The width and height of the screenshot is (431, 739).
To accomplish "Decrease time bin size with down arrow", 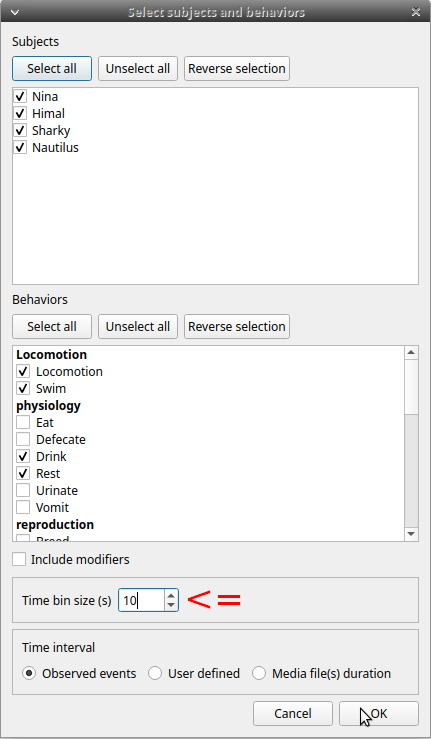I will tap(171, 606).
